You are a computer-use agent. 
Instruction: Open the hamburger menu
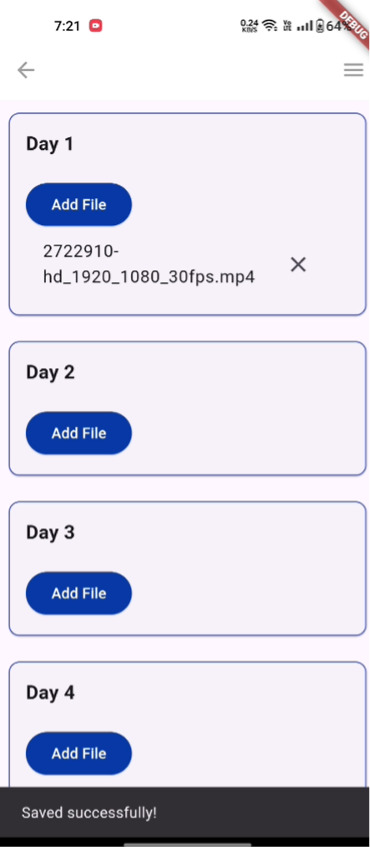[x=353, y=70]
